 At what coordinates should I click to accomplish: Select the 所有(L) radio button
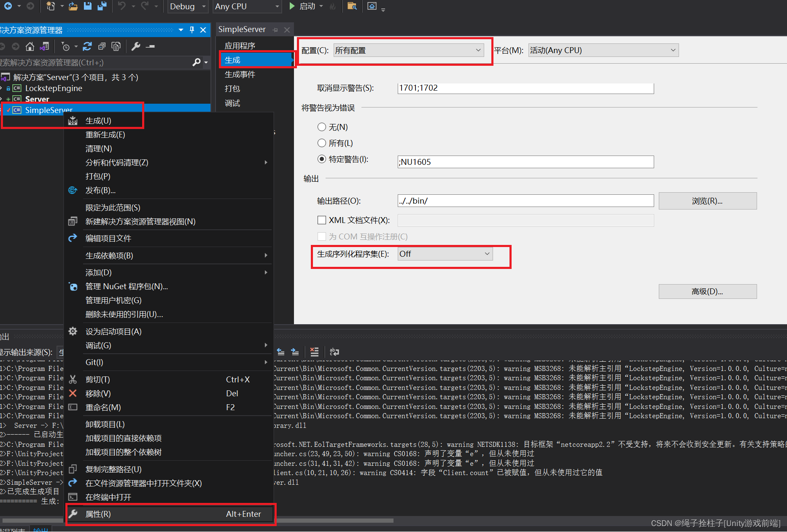click(322, 143)
